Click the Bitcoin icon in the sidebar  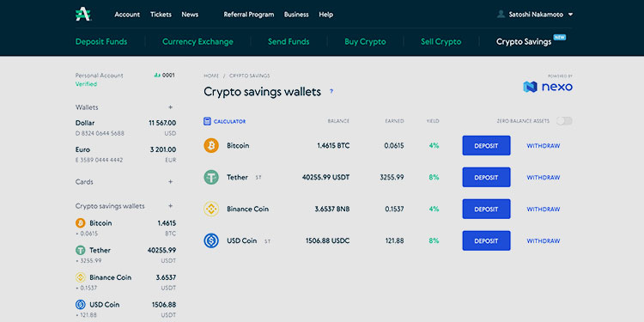click(x=80, y=223)
